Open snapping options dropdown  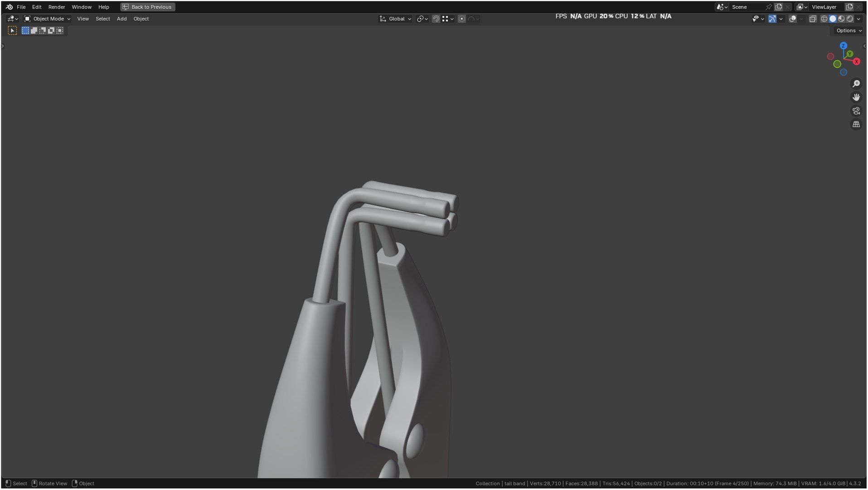pos(448,19)
